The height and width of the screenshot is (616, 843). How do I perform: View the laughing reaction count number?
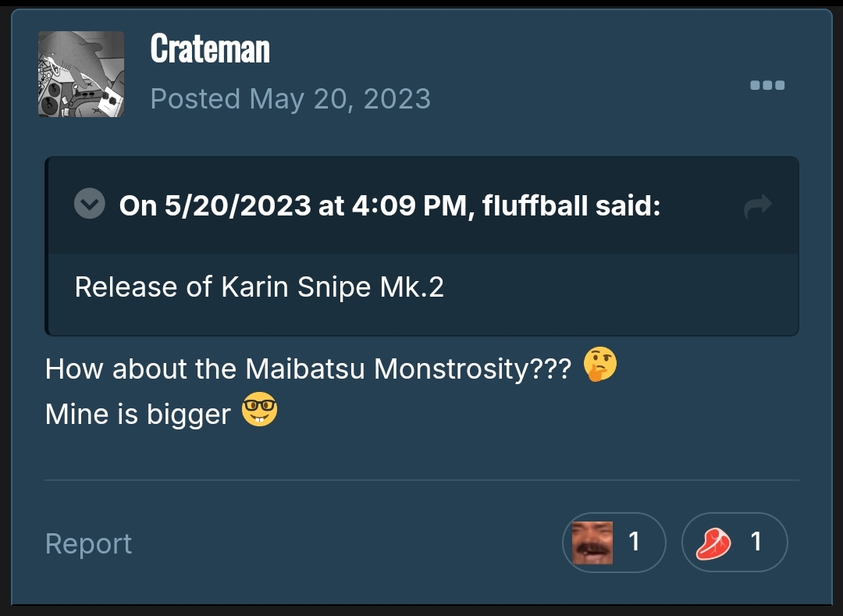point(635,541)
